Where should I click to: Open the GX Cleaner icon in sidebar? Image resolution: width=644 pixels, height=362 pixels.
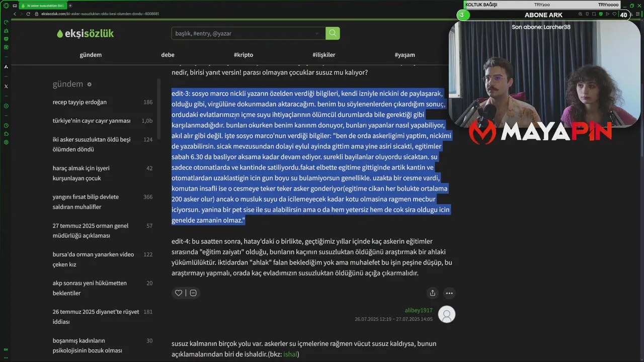click(6, 31)
